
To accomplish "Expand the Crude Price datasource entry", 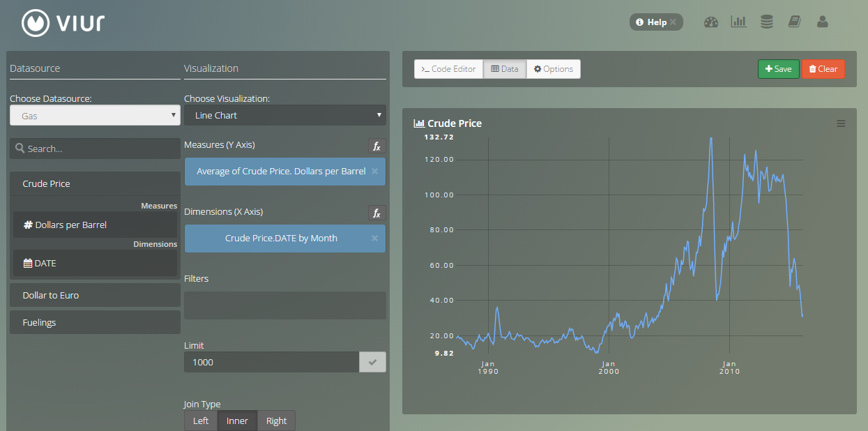I will 94,183.
